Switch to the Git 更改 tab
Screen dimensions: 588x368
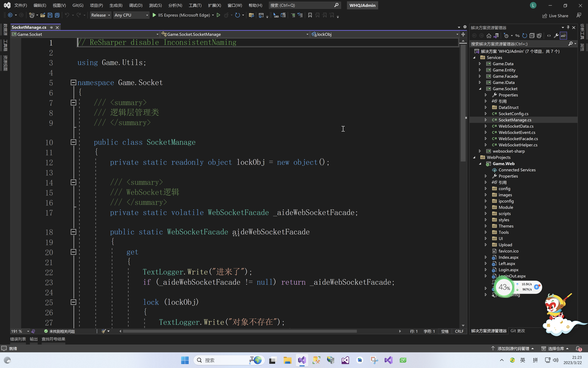[518, 331]
